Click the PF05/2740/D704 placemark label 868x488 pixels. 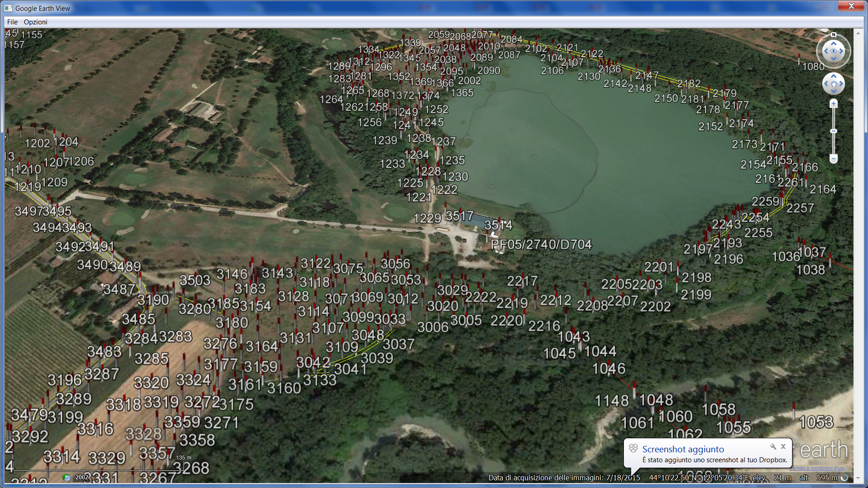[541, 244]
